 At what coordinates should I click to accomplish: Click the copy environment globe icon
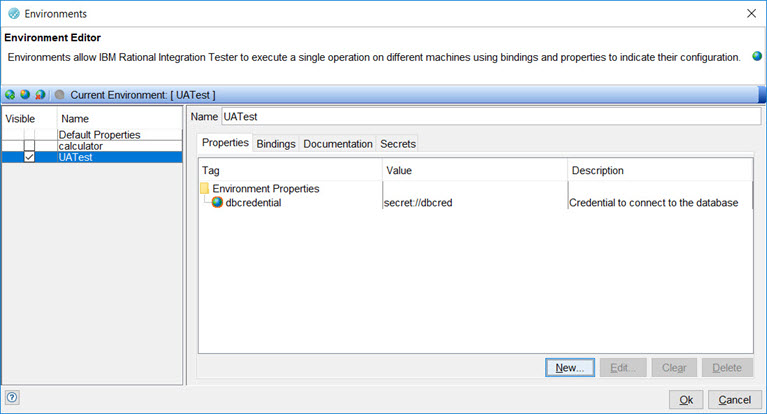25,94
